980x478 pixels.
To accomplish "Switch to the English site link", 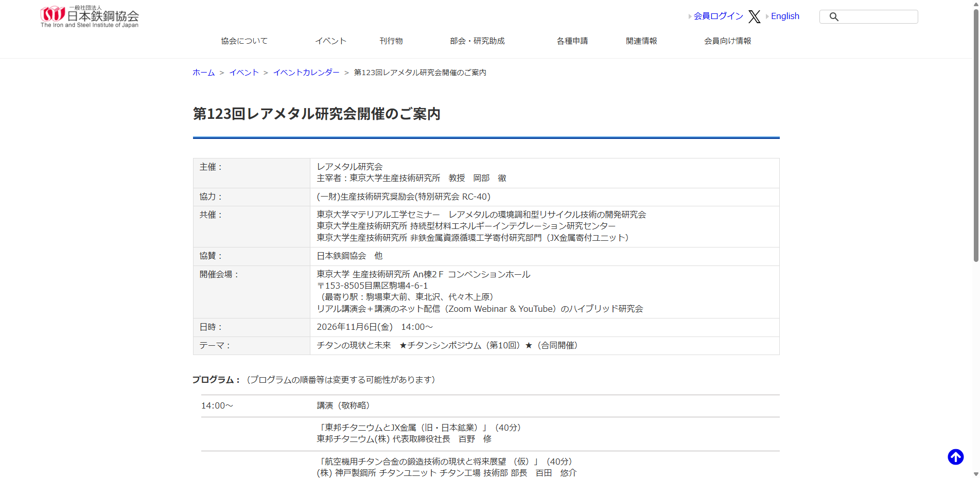I will [x=785, y=16].
